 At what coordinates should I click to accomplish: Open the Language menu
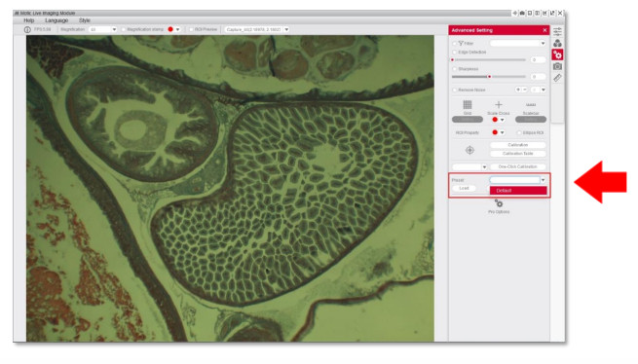point(56,20)
